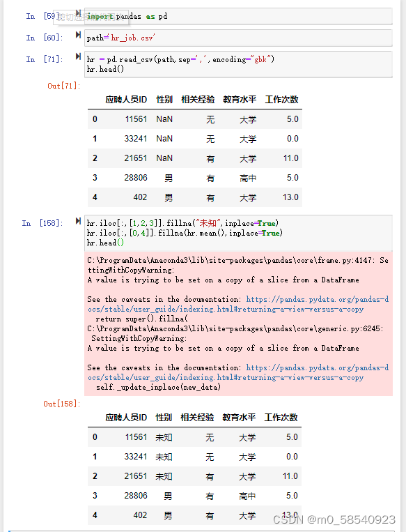Click NaN in row 0 of Out[71]
406x532 pixels.
point(164,119)
